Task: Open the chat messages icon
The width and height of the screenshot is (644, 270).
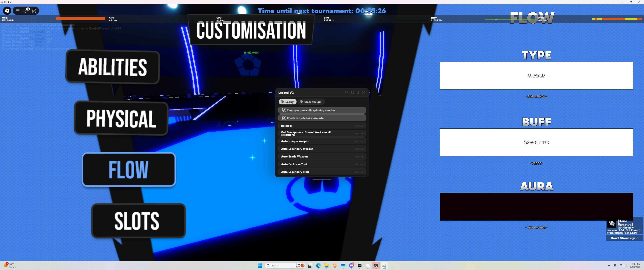Action: pos(26,10)
